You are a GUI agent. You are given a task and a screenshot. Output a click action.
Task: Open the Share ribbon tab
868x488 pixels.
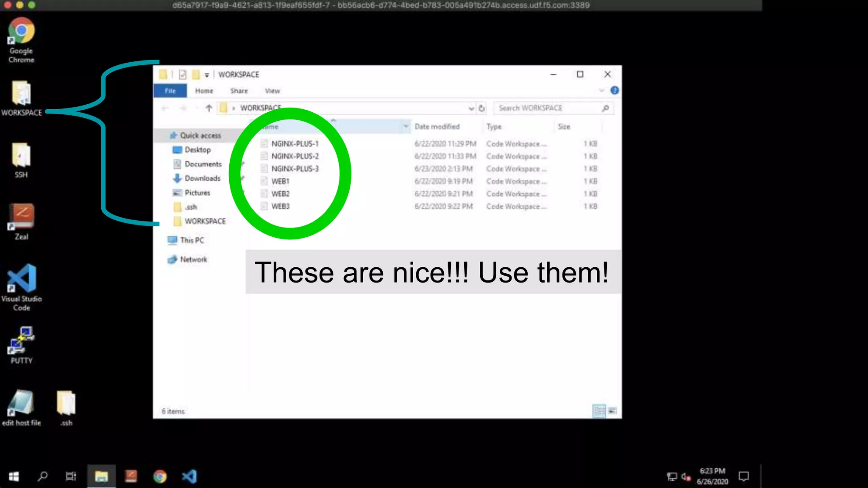click(239, 91)
